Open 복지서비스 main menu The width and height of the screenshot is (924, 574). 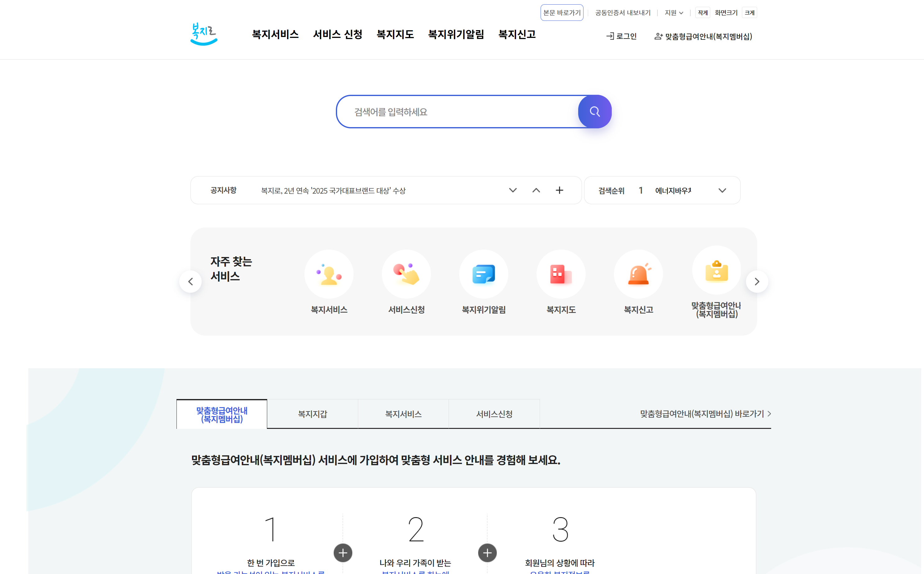point(275,34)
